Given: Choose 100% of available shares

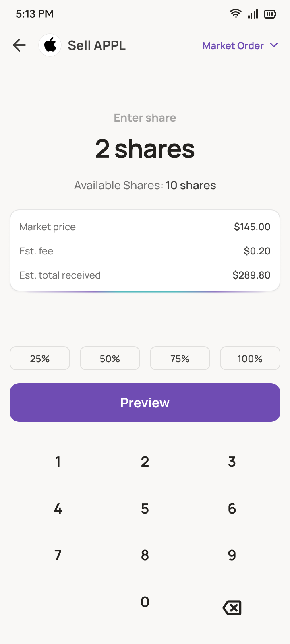Looking at the screenshot, I should coord(250,358).
